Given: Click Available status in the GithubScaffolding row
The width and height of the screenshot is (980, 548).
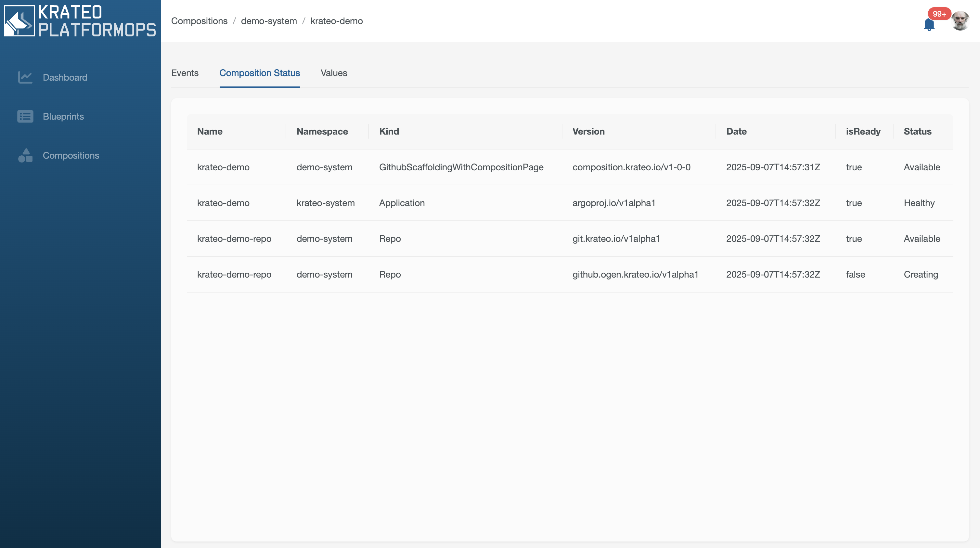Looking at the screenshot, I should [922, 167].
